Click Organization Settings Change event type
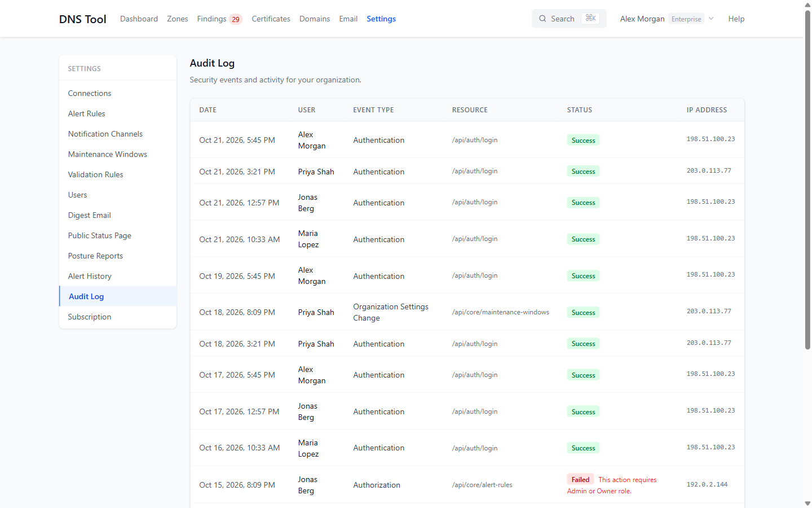 [x=391, y=312]
